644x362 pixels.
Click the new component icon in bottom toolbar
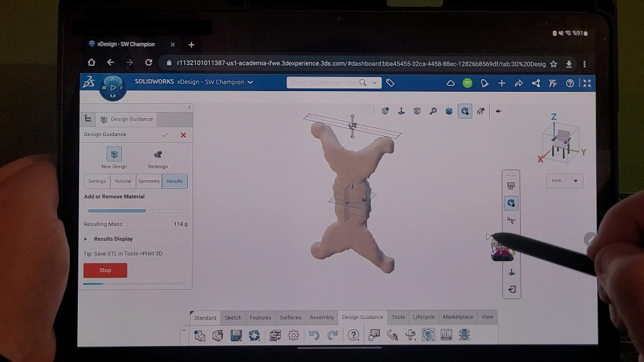click(x=200, y=335)
